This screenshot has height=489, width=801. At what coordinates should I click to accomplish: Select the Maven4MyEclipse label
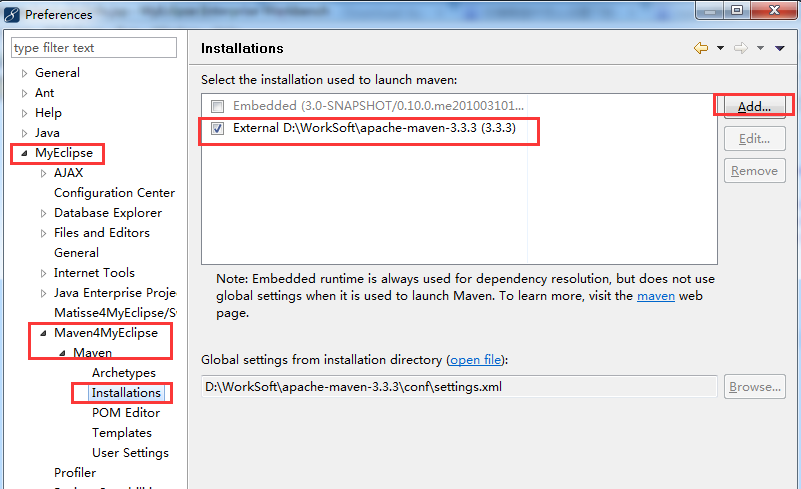point(106,333)
